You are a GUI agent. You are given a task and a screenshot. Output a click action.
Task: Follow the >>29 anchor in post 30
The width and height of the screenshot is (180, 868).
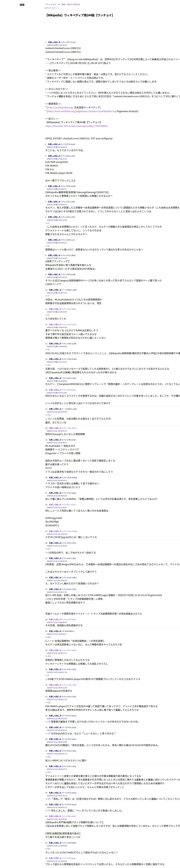click(48, 656)
